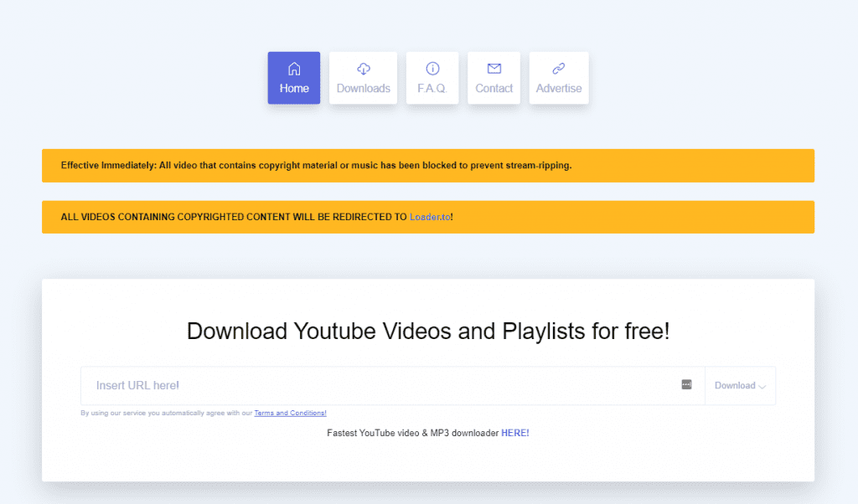Click the copyrighted content redirect banner text
This screenshot has width=858, height=504.
(x=235, y=217)
